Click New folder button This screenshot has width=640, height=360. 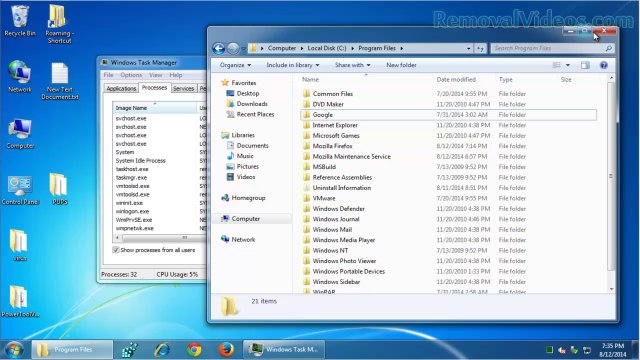[x=401, y=65]
